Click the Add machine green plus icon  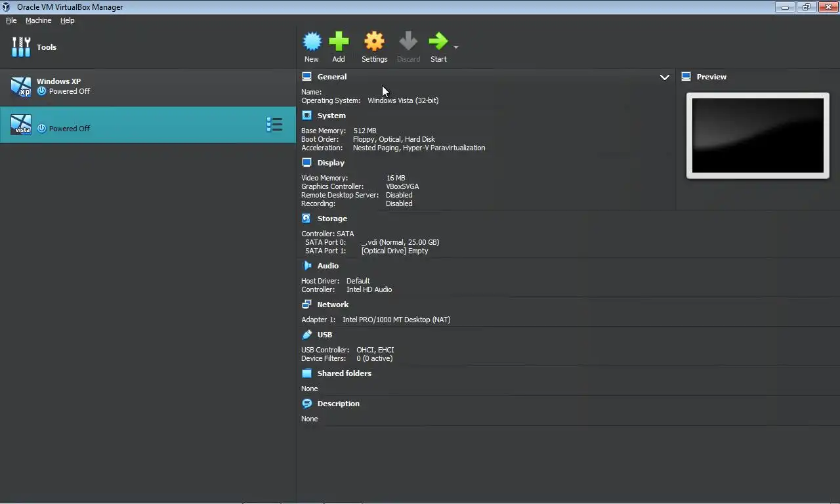point(339,42)
